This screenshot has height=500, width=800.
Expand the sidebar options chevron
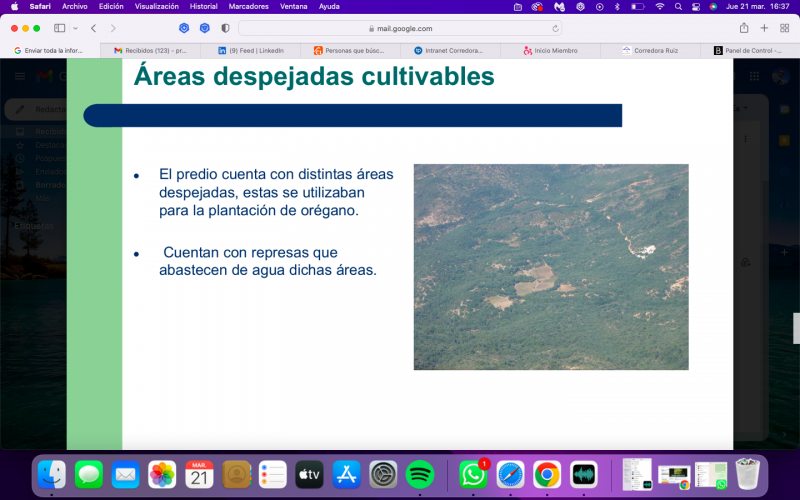76,28
